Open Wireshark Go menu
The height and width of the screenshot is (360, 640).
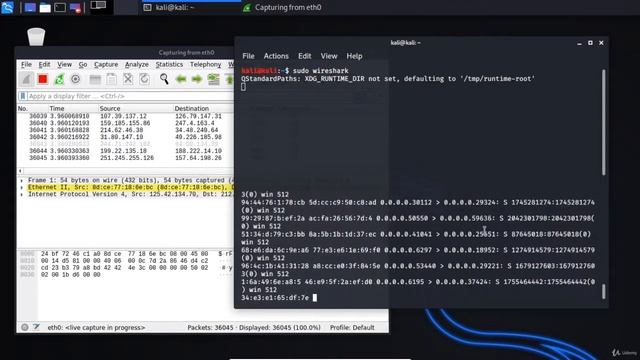tap(83, 64)
